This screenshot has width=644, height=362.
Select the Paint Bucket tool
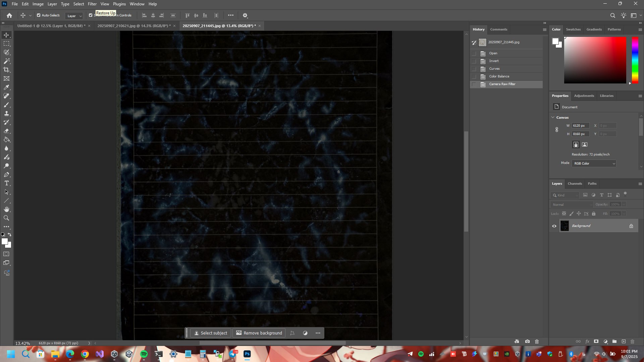click(6, 139)
